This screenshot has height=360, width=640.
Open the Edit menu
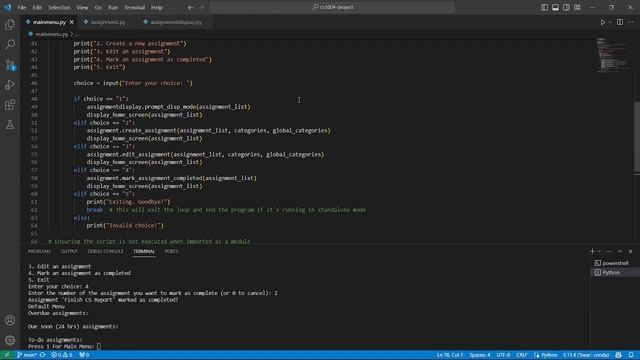[37, 7]
